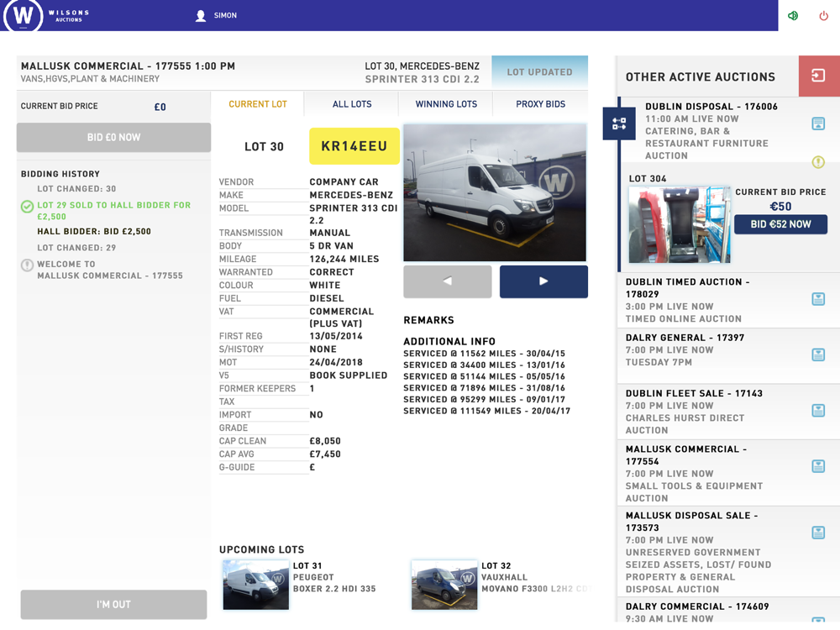Click 'Lot Changed: 29' history entry

click(76, 248)
